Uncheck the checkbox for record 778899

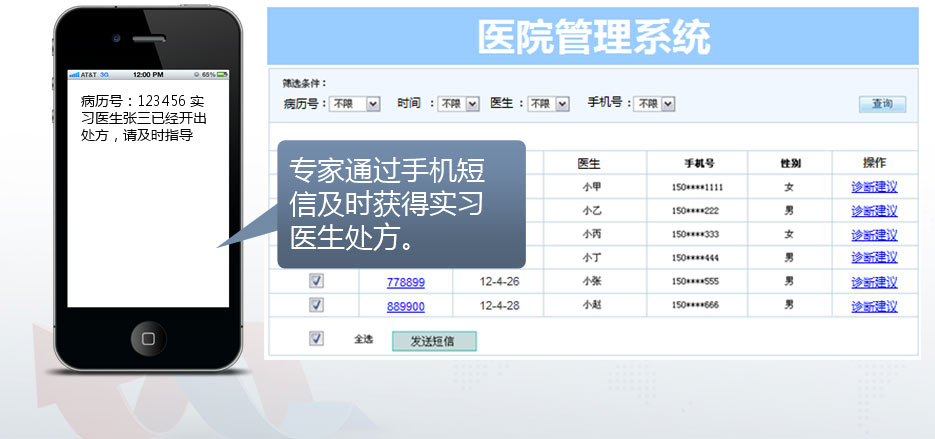pos(317,282)
